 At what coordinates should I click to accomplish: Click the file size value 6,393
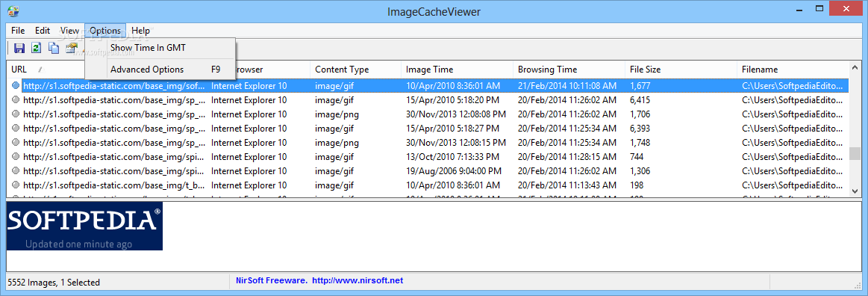point(640,128)
